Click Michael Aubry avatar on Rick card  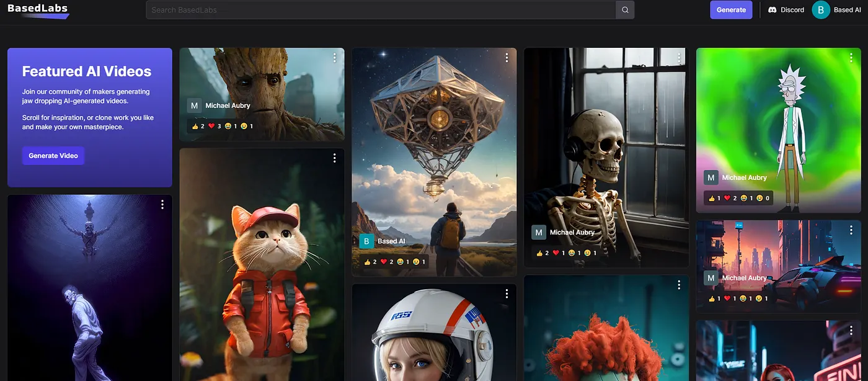click(x=711, y=177)
